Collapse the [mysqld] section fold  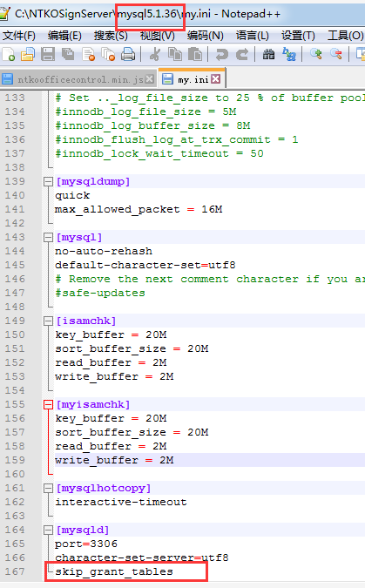tap(48, 530)
